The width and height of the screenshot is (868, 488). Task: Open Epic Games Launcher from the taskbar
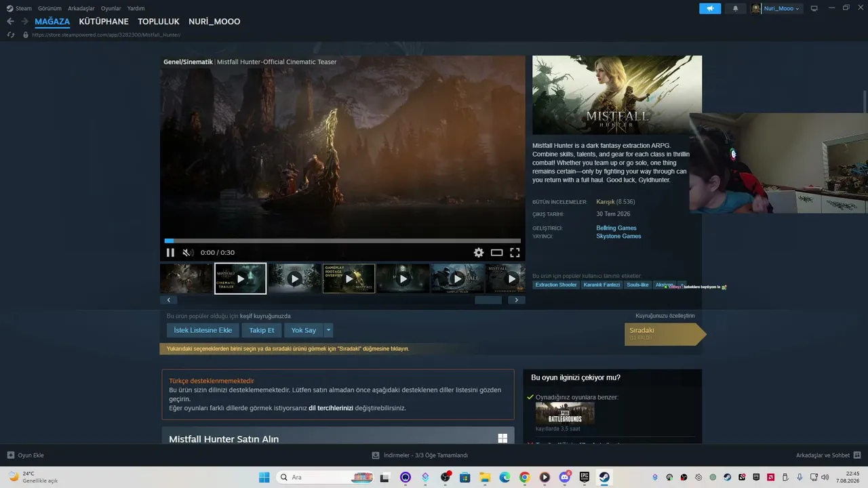[x=585, y=477]
